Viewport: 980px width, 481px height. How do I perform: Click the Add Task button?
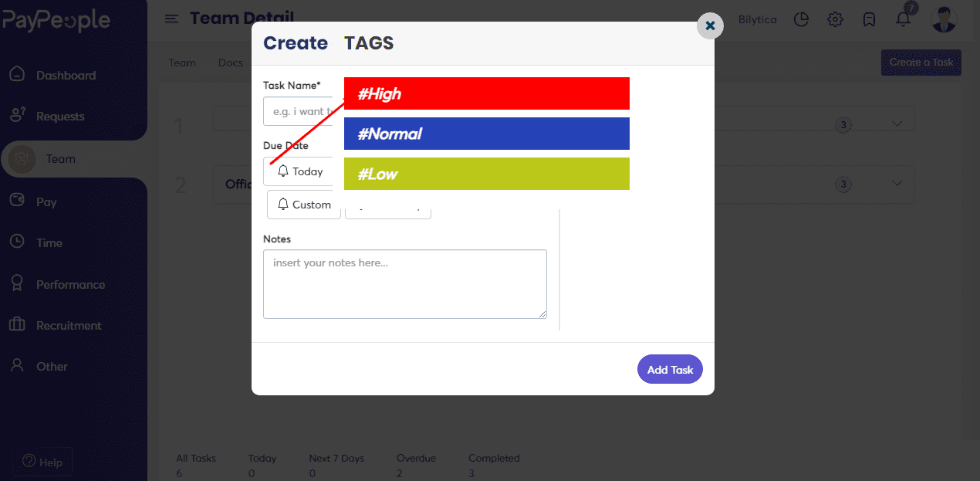tap(670, 369)
